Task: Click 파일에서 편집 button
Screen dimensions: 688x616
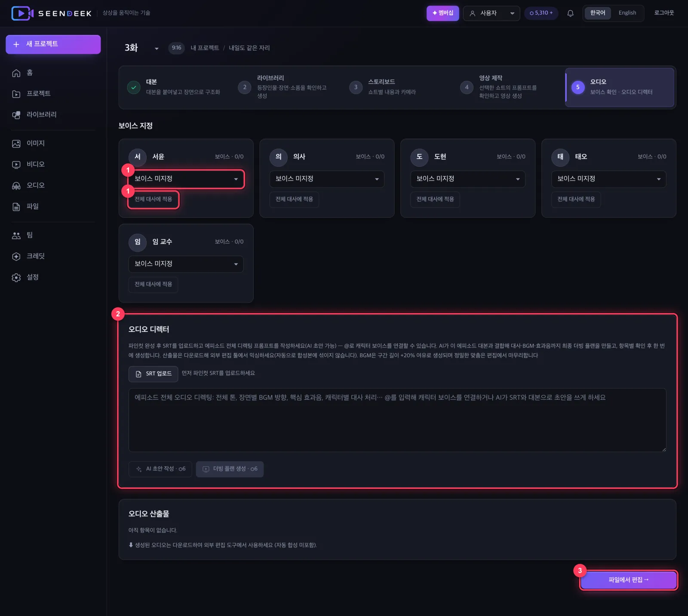Action: [x=629, y=580]
